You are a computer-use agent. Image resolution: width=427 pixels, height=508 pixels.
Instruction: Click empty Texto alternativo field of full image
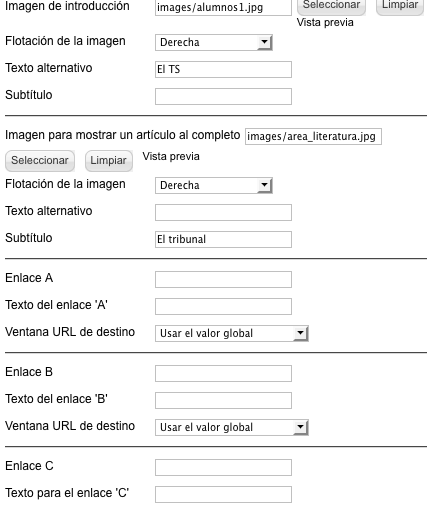point(223,212)
